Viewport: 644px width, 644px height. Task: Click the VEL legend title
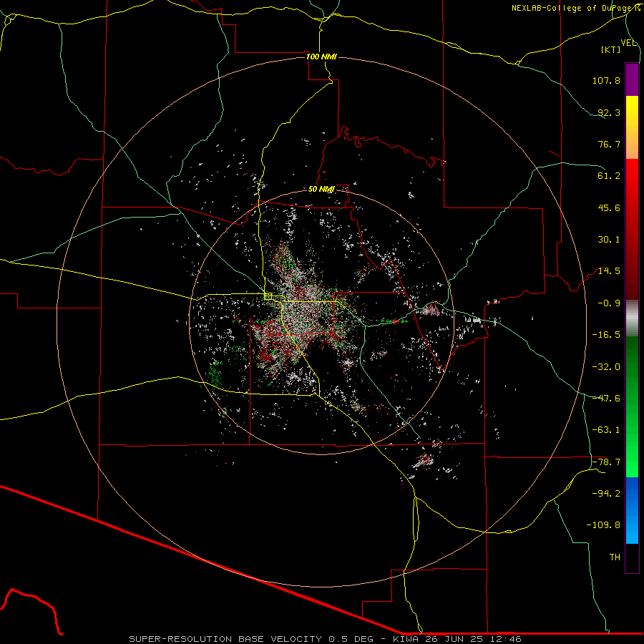tap(628, 43)
